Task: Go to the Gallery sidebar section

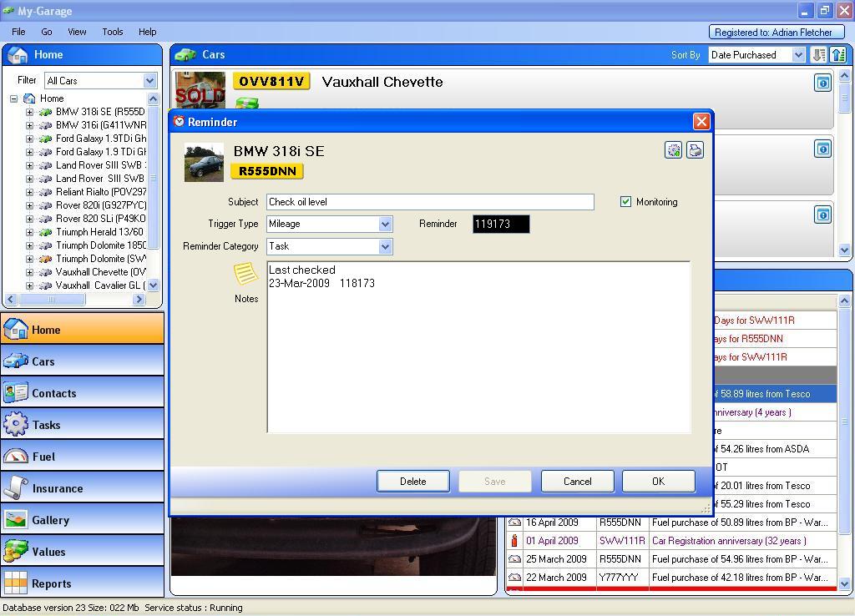Action: (x=82, y=520)
